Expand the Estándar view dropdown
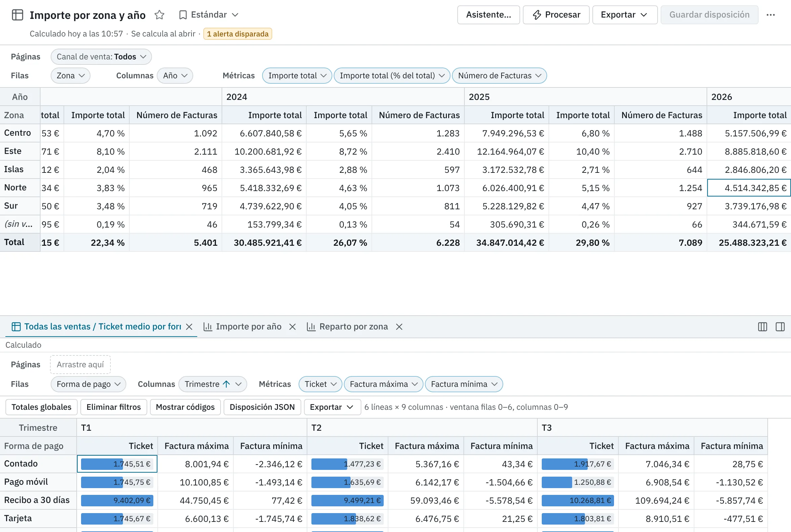The image size is (791, 532). point(209,15)
